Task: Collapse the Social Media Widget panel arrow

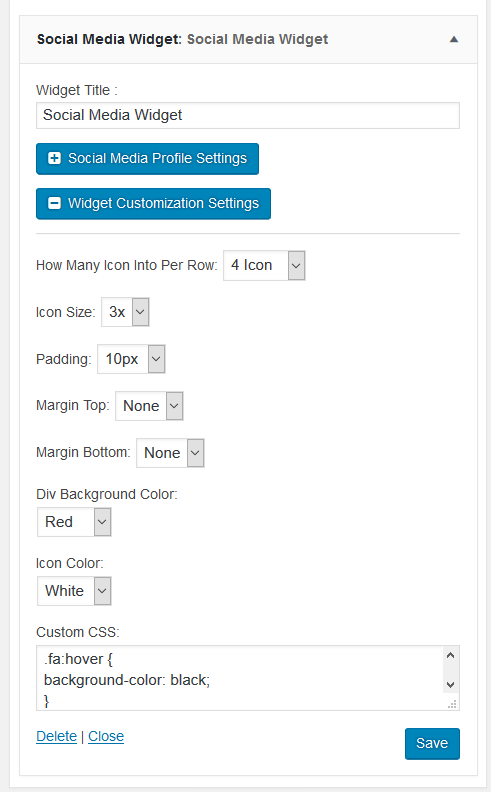Action: (454, 39)
